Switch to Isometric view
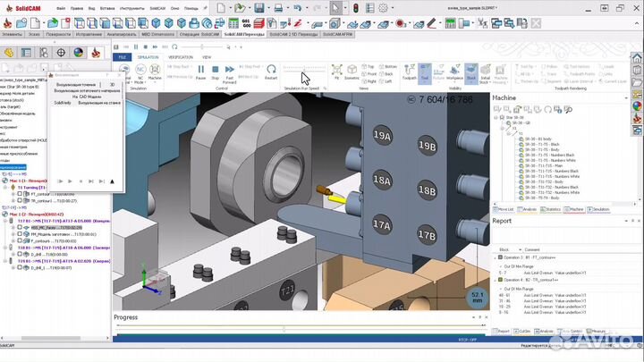644x362 pixels. [x=352, y=71]
